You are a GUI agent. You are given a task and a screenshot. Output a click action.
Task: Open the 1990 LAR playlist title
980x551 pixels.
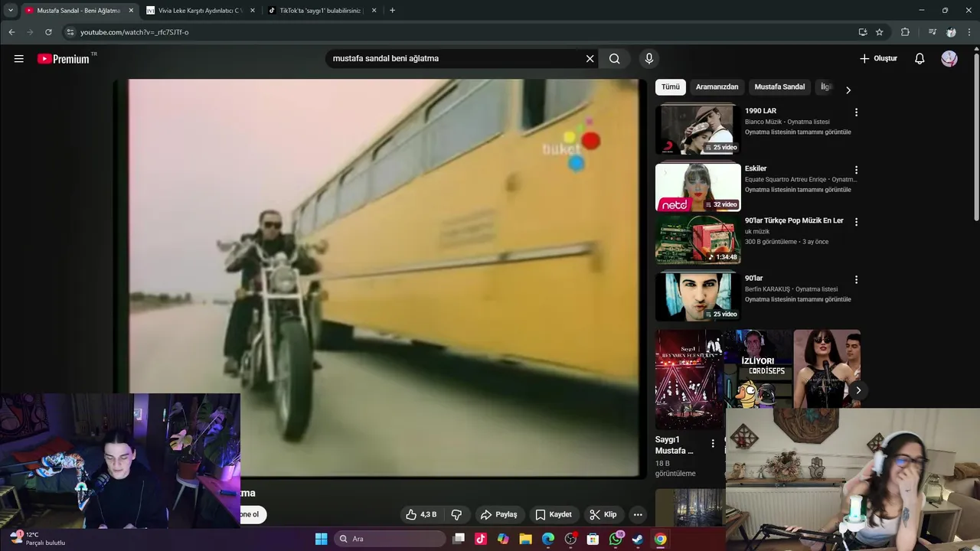(x=760, y=111)
